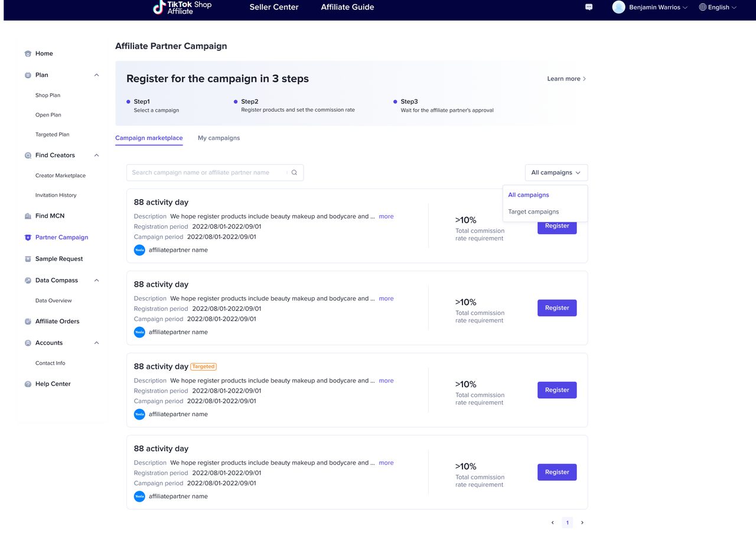Toggle the All campaigns filter dropdown
This screenshot has width=756, height=545.
556,173
